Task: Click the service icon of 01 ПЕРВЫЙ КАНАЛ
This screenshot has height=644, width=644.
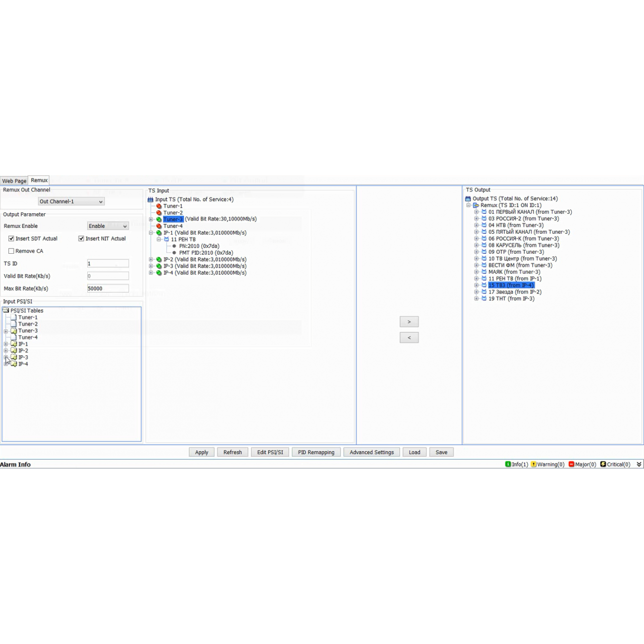Action: pos(484,212)
